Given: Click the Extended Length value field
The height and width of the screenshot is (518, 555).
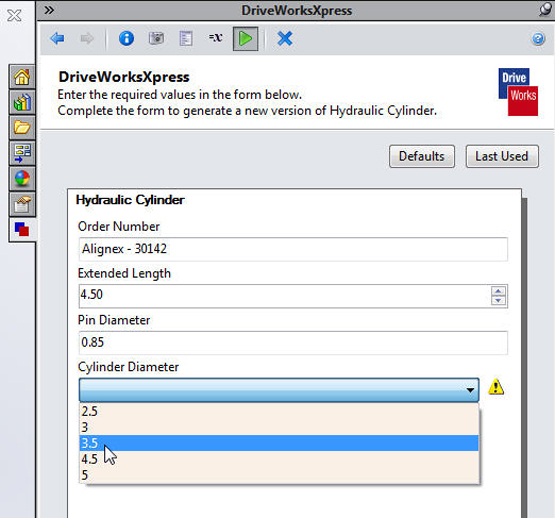Looking at the screenshot, I should [284, 296].
